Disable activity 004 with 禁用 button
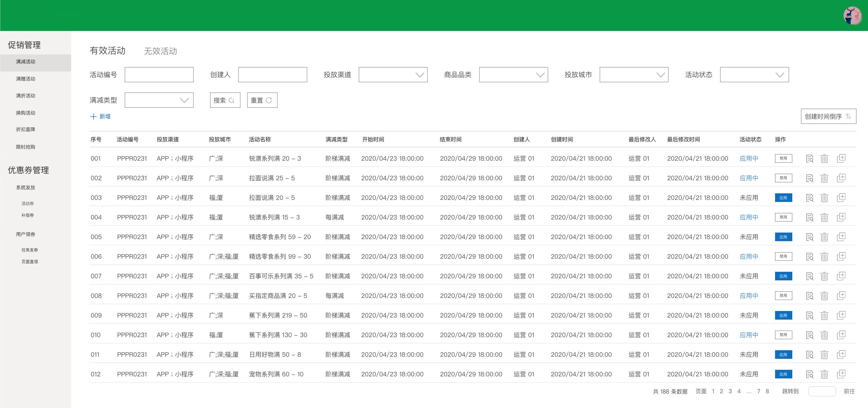The image size is (868, 408). [784, 217]
